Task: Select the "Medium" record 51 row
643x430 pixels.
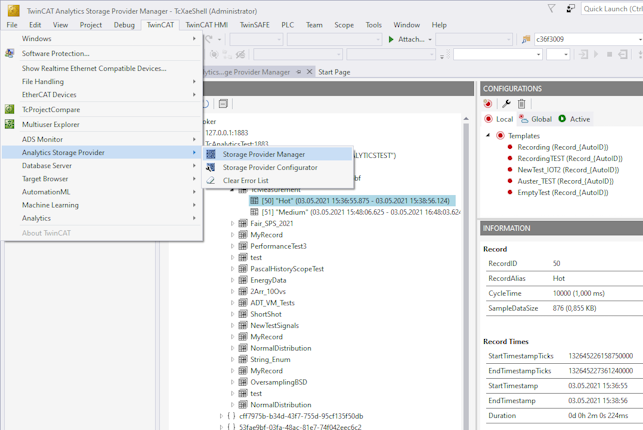Action: (355, 212)
